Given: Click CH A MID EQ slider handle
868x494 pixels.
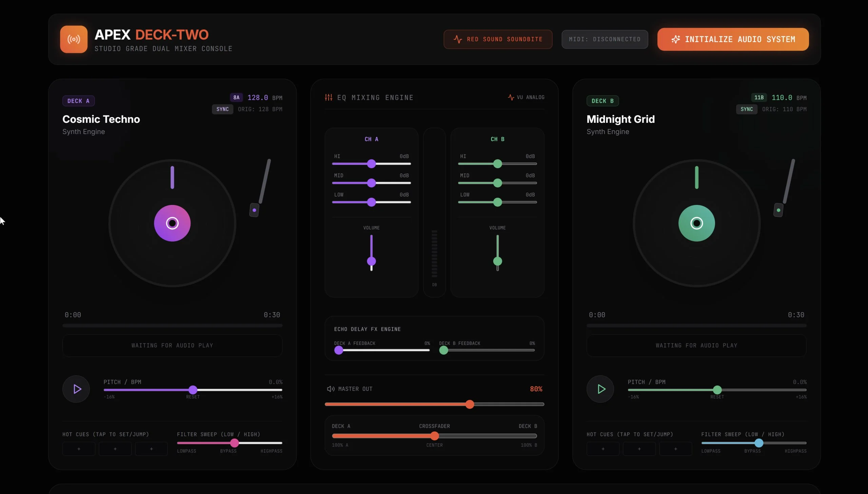Looking at the screenshot, I should coord(371,183).
